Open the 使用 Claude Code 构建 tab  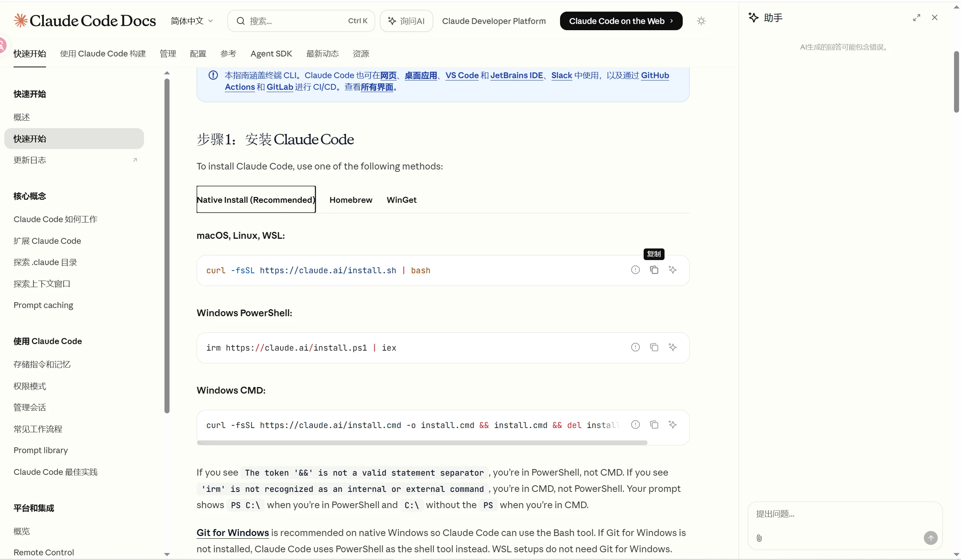(x=103, y=53)
